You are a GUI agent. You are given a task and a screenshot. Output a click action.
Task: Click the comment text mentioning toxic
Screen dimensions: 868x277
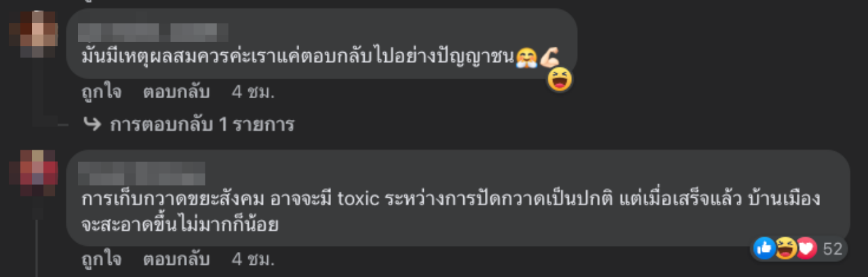[451, 212]
